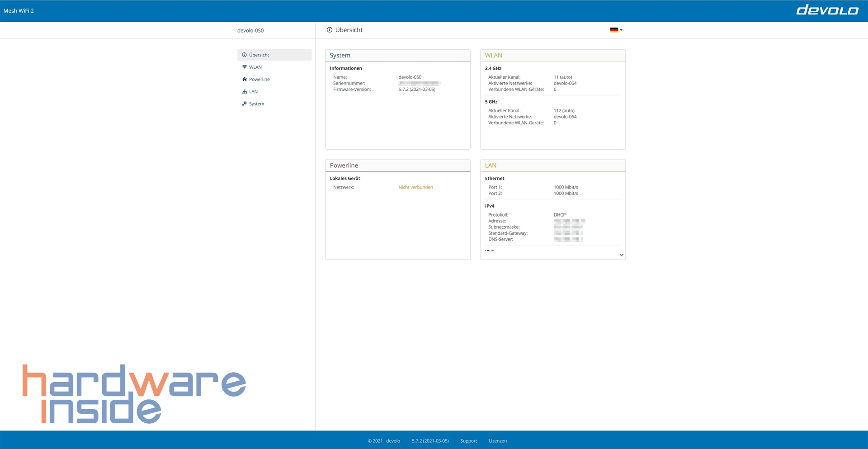
Task: Click Port 2 speed 1000 Mbit/s
Action: point(566,194)
